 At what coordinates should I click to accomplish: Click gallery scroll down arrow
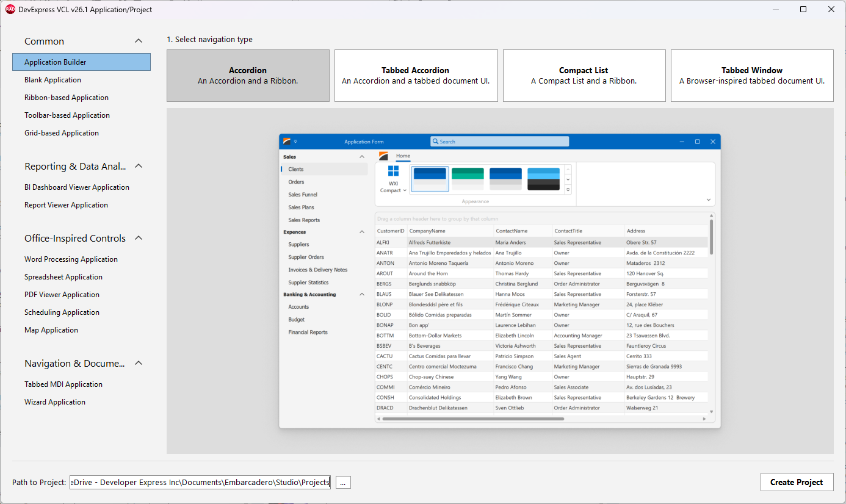568,179
